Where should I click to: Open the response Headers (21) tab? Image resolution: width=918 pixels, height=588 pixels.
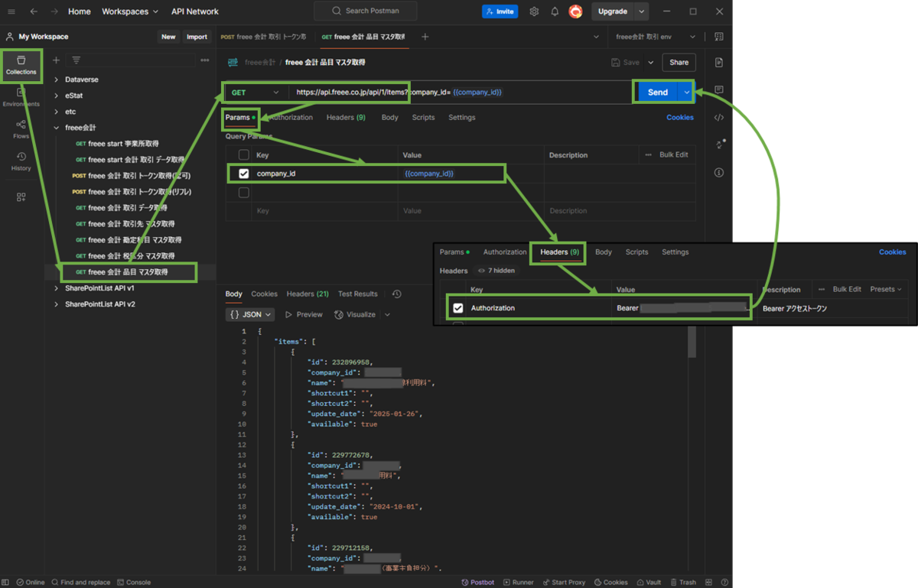(x=308, y=294)
